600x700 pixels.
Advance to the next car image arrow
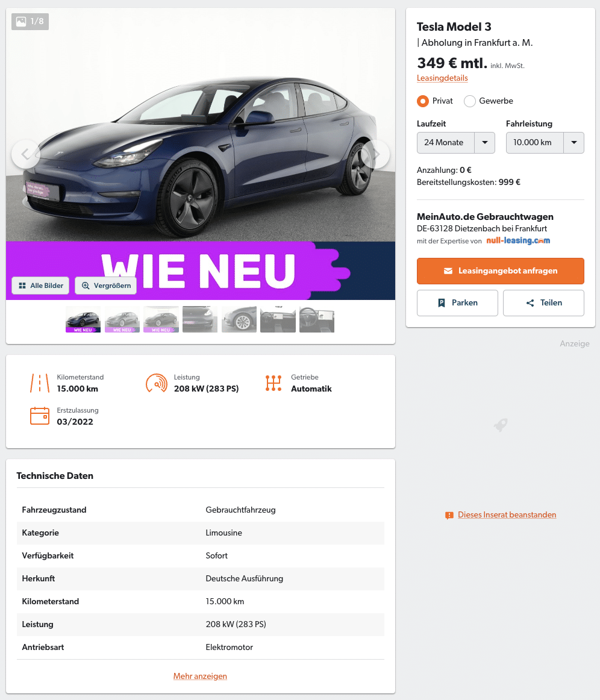(x=375, y=154)
